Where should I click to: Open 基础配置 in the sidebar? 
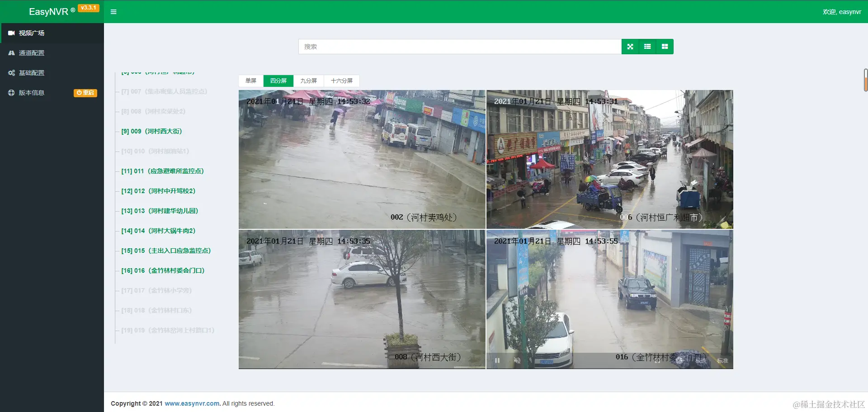(52, 73)
